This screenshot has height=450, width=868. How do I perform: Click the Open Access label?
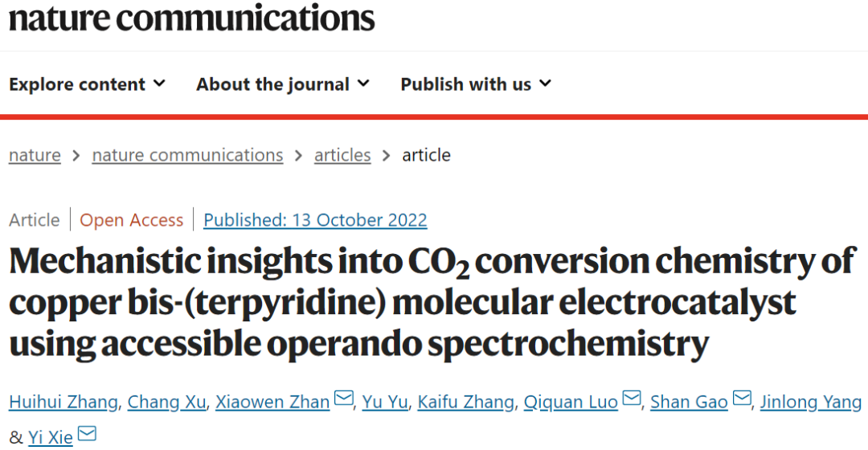[x=132, y=219]
